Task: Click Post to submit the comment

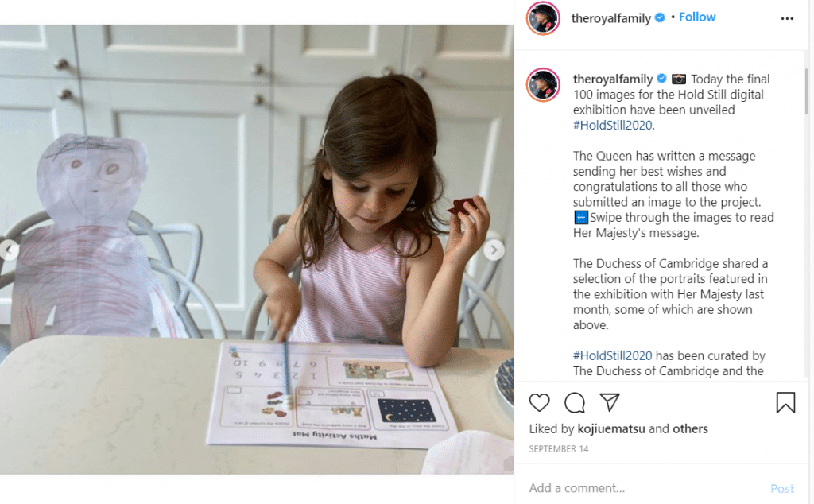Action: [x=782, y=488]
